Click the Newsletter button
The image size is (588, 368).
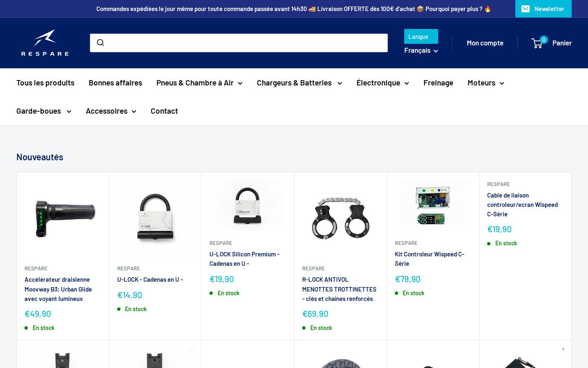pos(543,9)
